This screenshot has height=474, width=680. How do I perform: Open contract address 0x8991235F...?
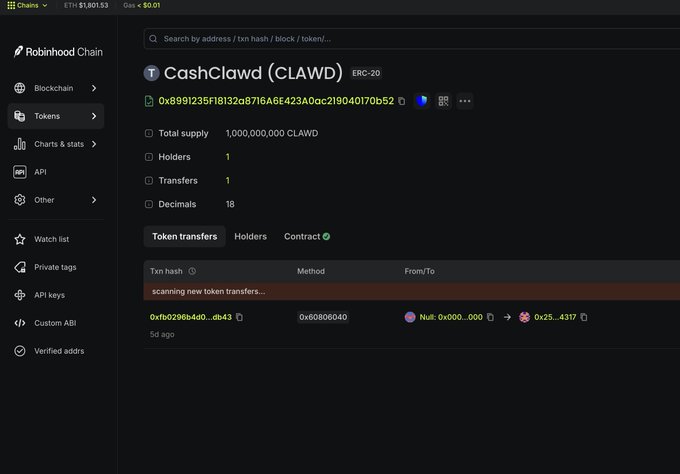click(x=276, y=101)
